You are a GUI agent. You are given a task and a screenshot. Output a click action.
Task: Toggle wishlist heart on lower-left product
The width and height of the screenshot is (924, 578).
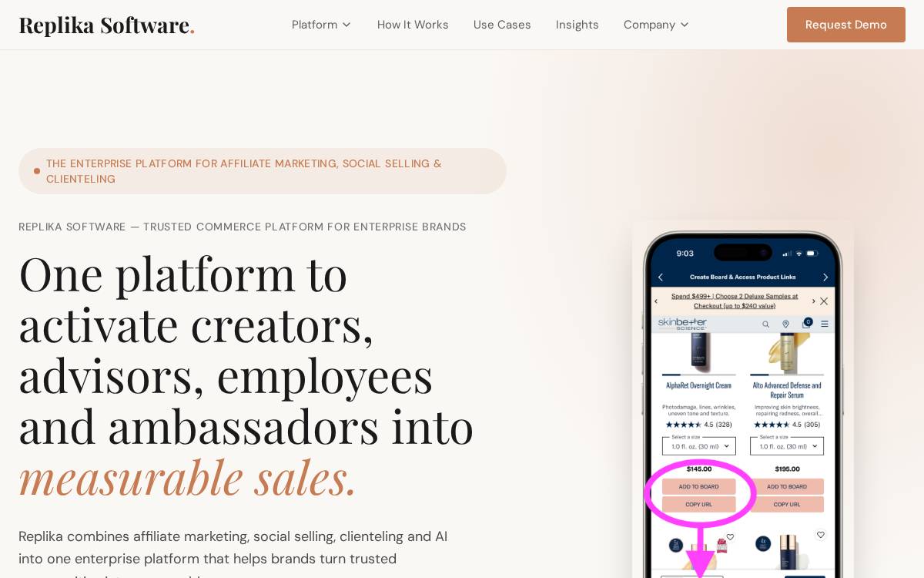730,536
